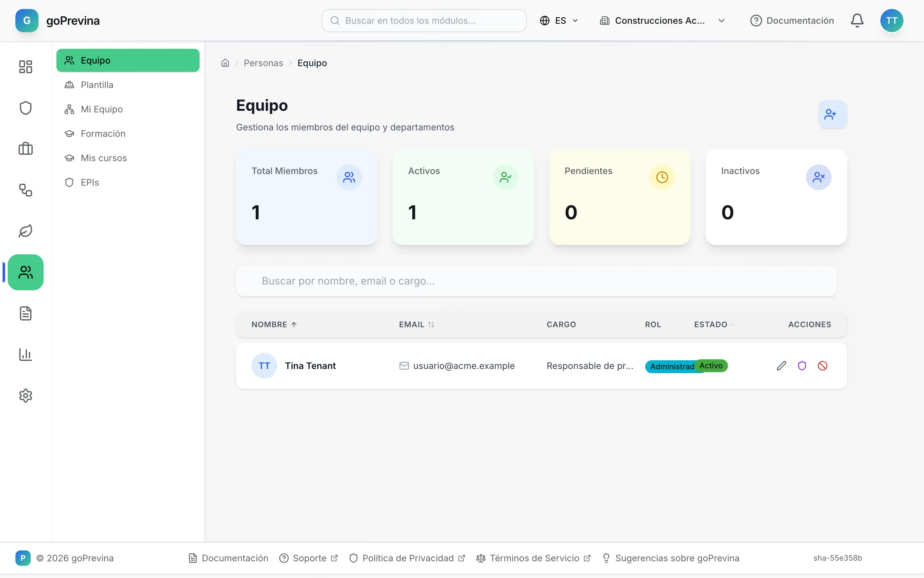Click the Pendientes clock icon
The width and height of the screenshot is (924, 578).
coord(662,177)
